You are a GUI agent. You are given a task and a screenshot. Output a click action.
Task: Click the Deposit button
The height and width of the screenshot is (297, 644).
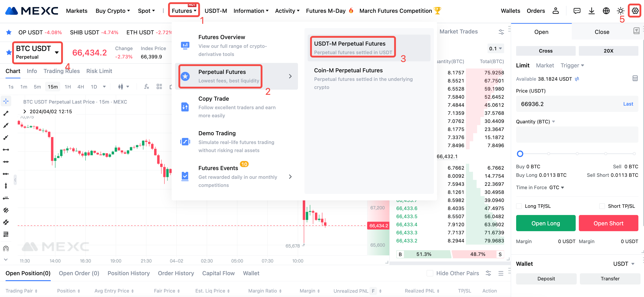(546, 279)
